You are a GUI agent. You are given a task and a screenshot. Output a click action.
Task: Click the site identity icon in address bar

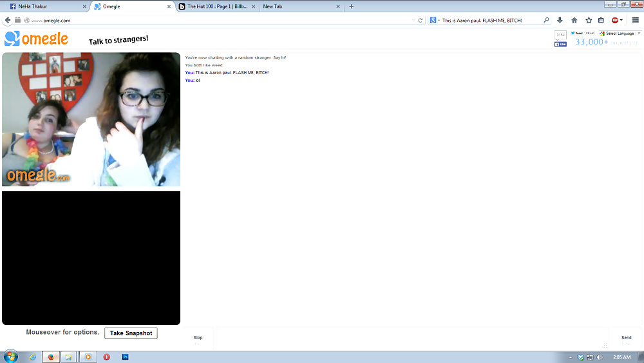click(26, 20)
